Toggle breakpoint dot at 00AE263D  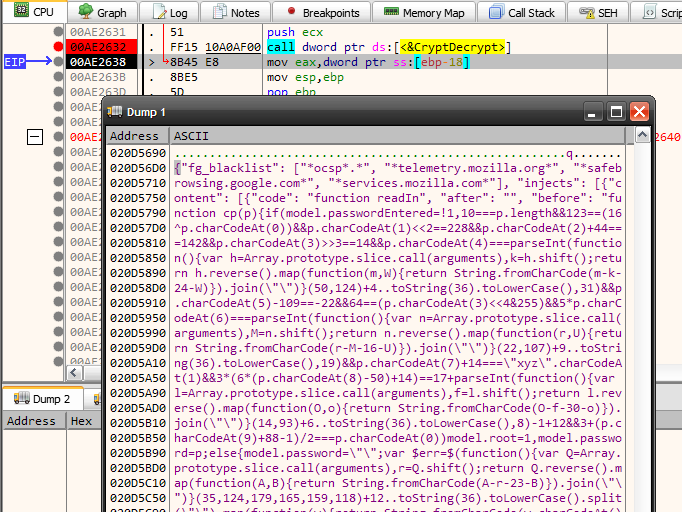coord(58,92)
